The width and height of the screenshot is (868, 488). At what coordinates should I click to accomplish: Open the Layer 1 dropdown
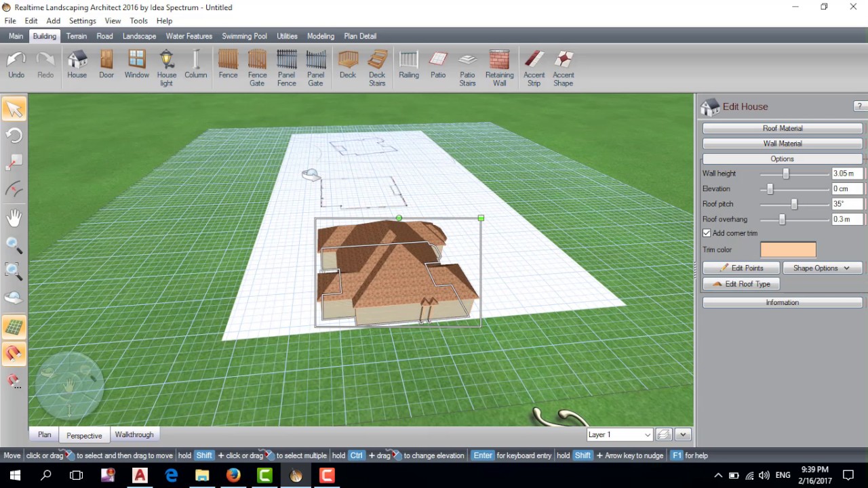click(620, 434)
